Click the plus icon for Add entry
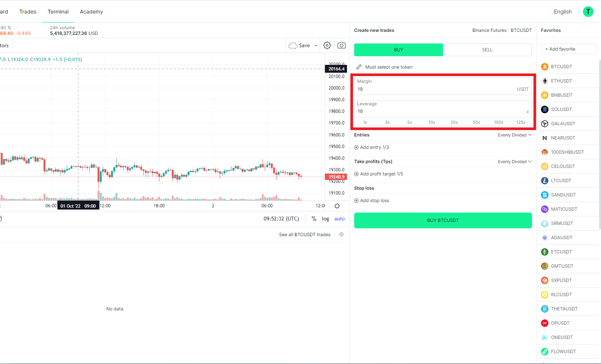 click(356, 147)
